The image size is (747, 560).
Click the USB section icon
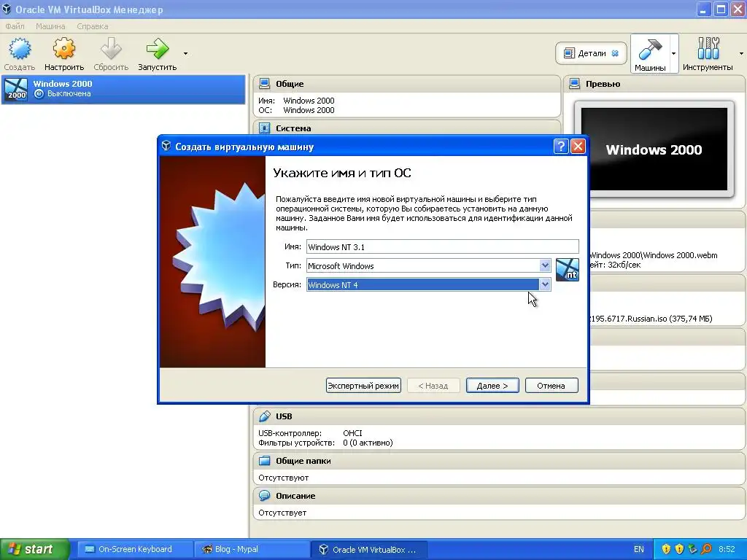click(264, 416)
